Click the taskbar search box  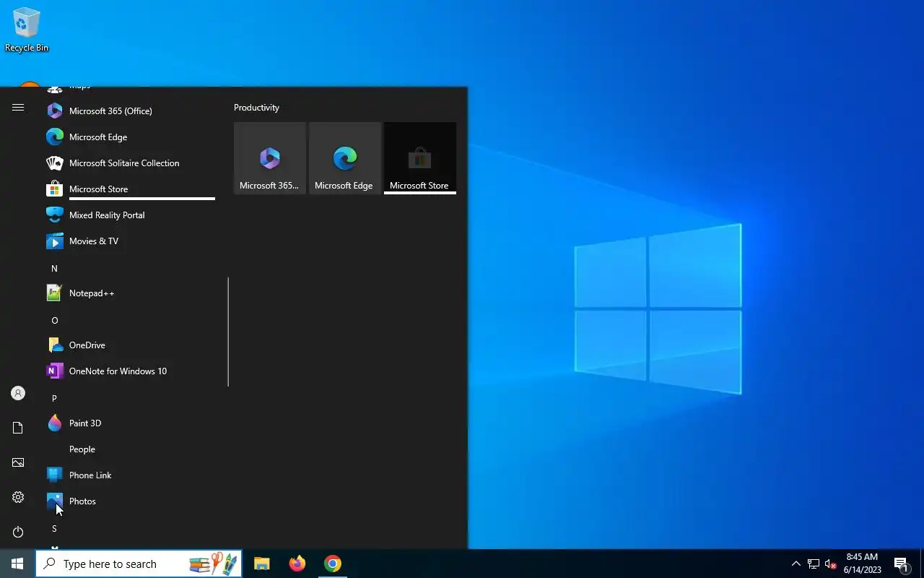[x=139, y=564]
